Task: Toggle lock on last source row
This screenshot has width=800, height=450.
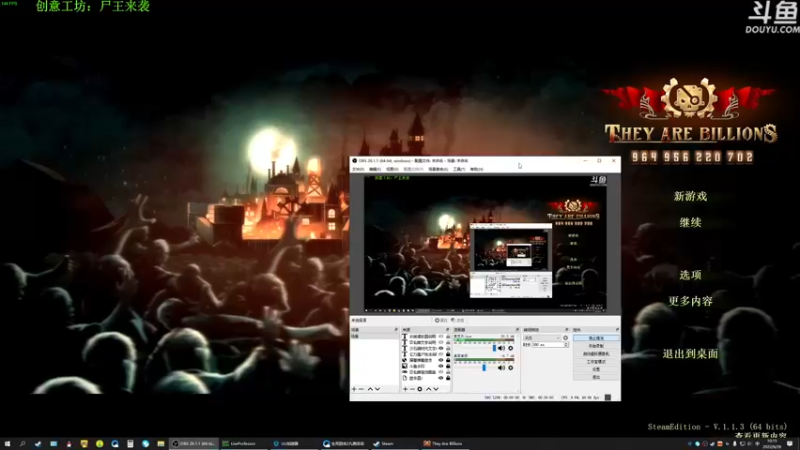Action: click(x=448, y=378)
